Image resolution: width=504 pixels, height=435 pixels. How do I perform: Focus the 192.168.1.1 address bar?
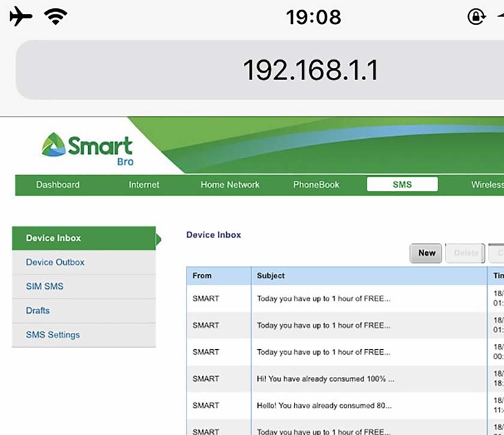click(260, 70)
